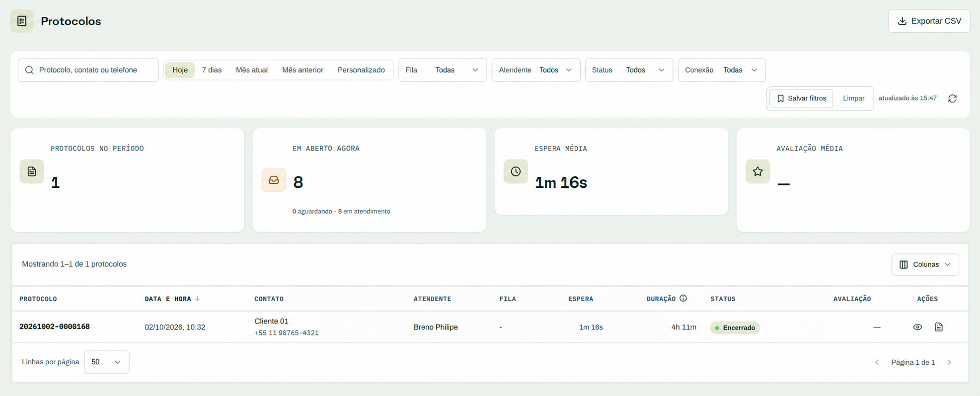
Task: Go to previous page arrow
Action: tap(877, 362)
